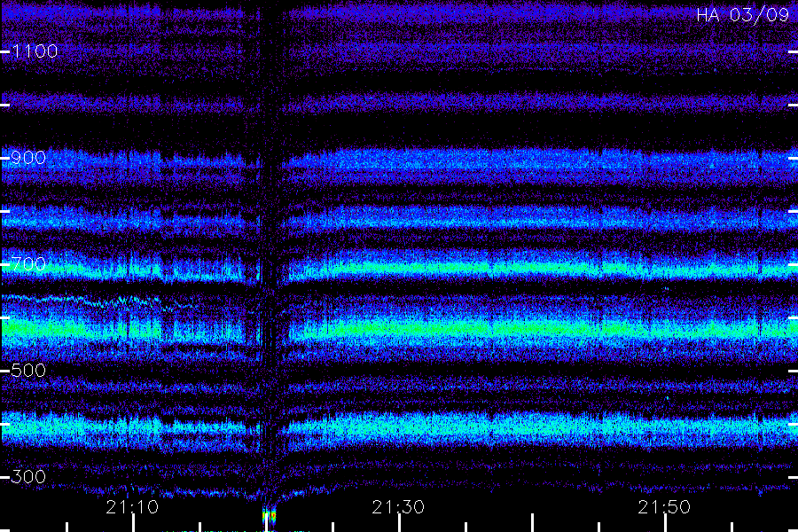Viewport: 798px width, 532px height.
Task: Click the 1100 frequency axis label
Action: pos(35,51)
